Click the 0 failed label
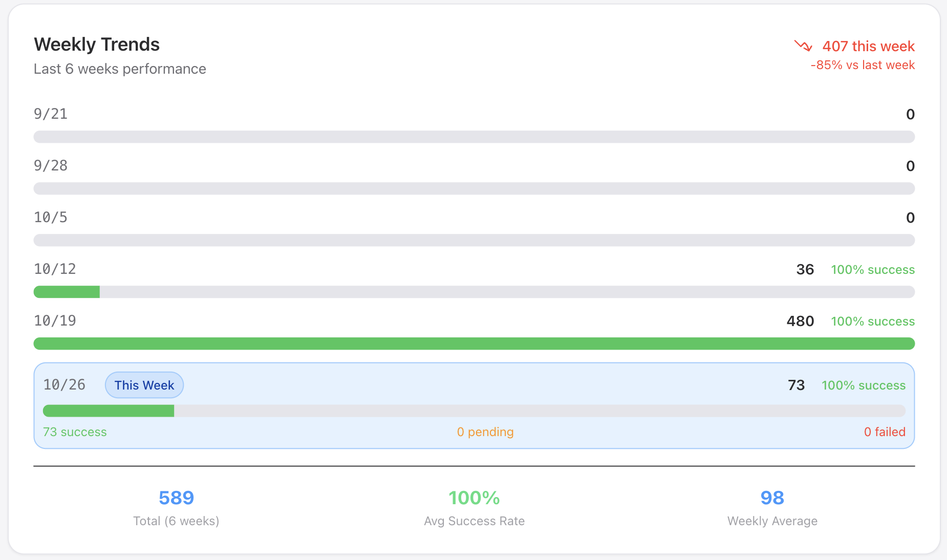Viewport: 947px width, 560px height. [885, 432]
